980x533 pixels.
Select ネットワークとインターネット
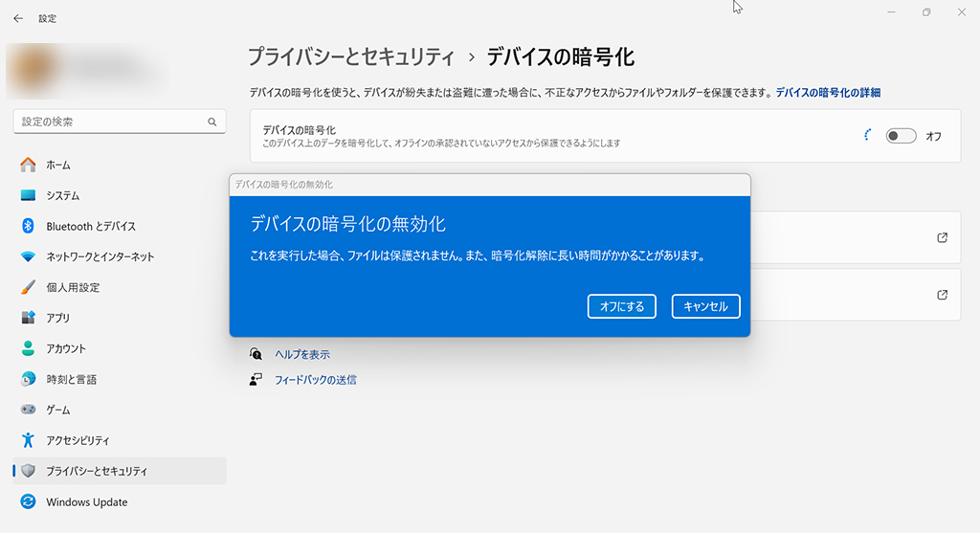(x=120, y=256)
